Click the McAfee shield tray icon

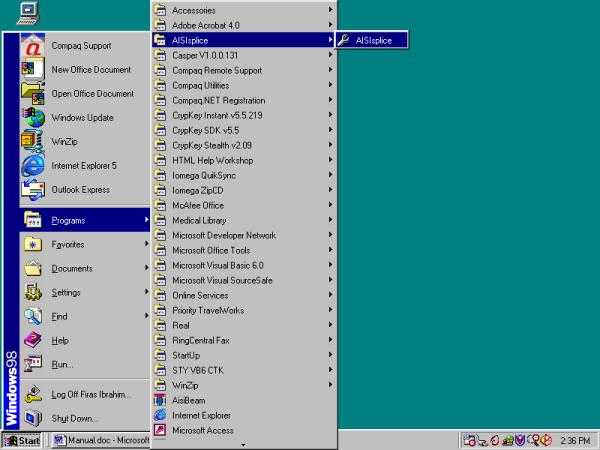520,440
